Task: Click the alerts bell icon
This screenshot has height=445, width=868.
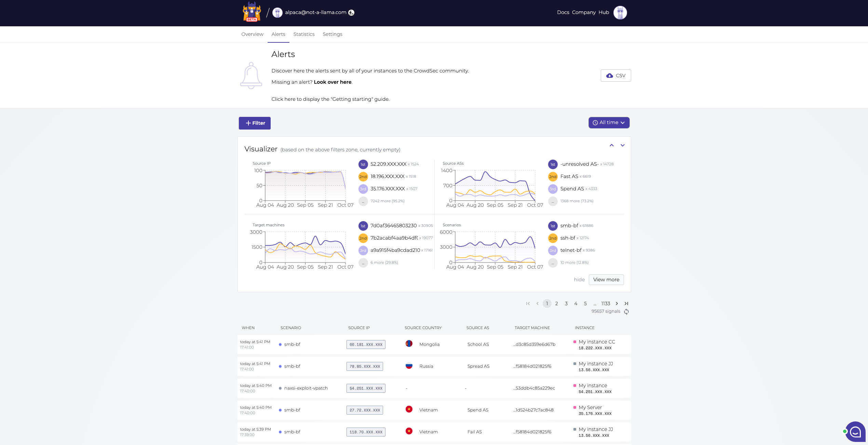Action: (251, 76)
